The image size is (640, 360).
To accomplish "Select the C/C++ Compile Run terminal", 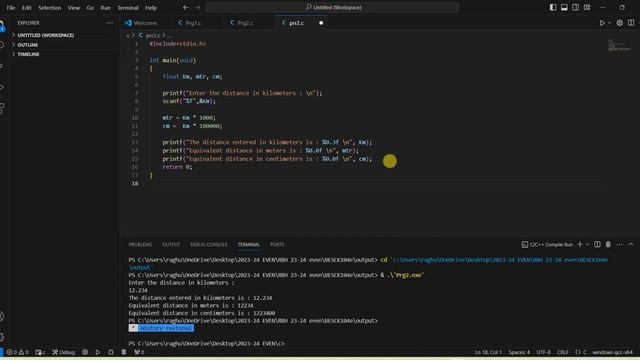I will [x=547, y=244].
